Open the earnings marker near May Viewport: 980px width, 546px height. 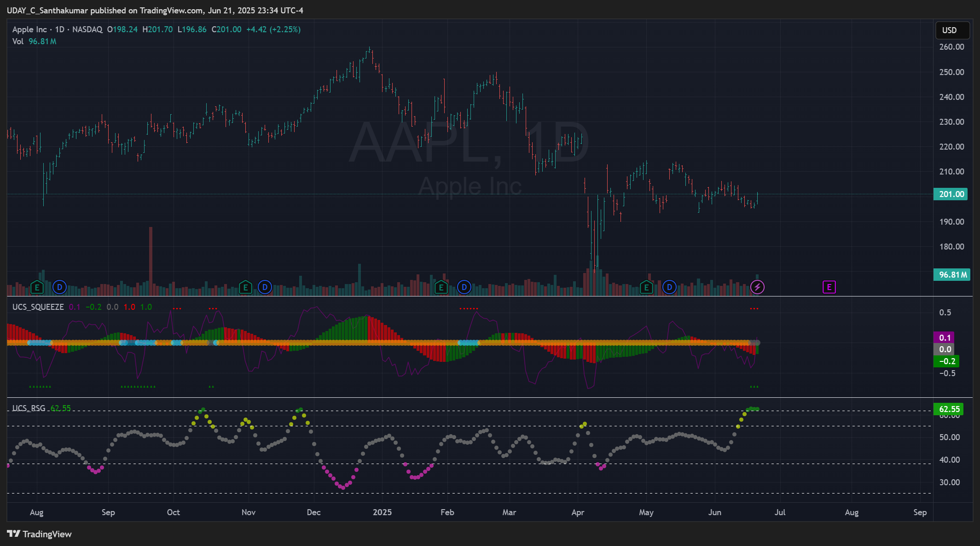click(x=646, y=288)
